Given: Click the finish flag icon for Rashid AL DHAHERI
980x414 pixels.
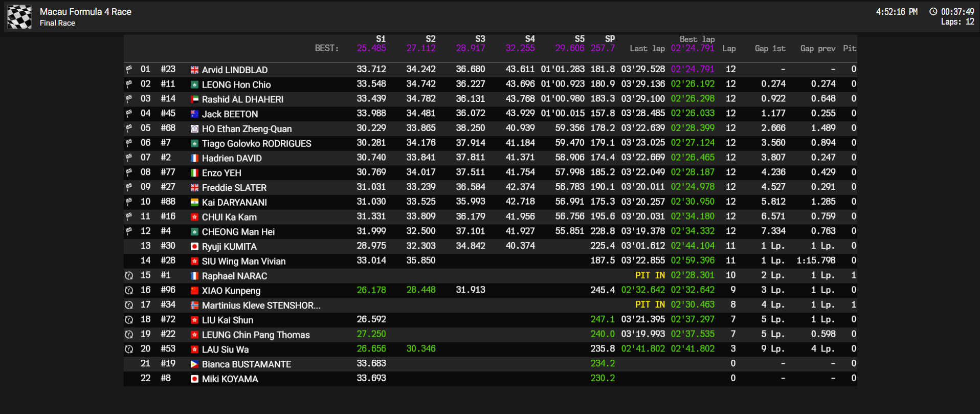Looking at the screenshot, I should point(129,99).
